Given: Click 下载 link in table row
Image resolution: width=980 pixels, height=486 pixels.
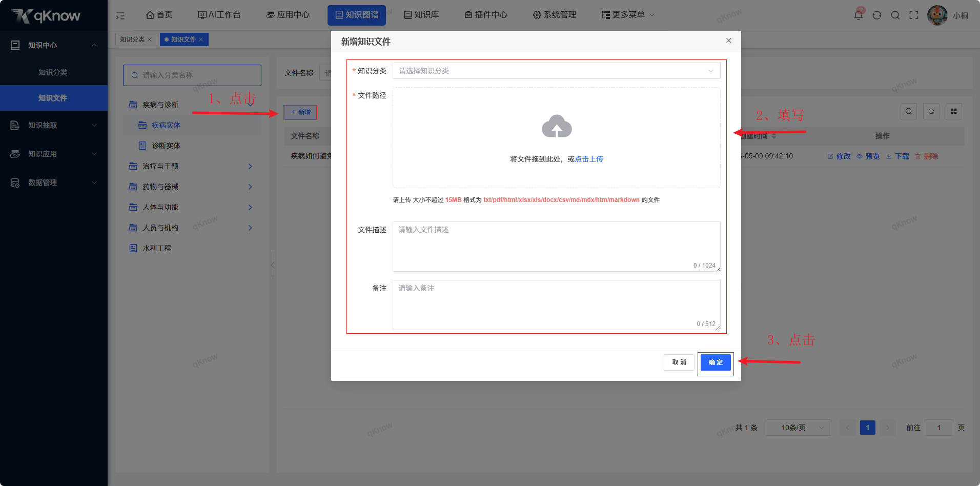Looking at the screenshot, I should (897, 156).
